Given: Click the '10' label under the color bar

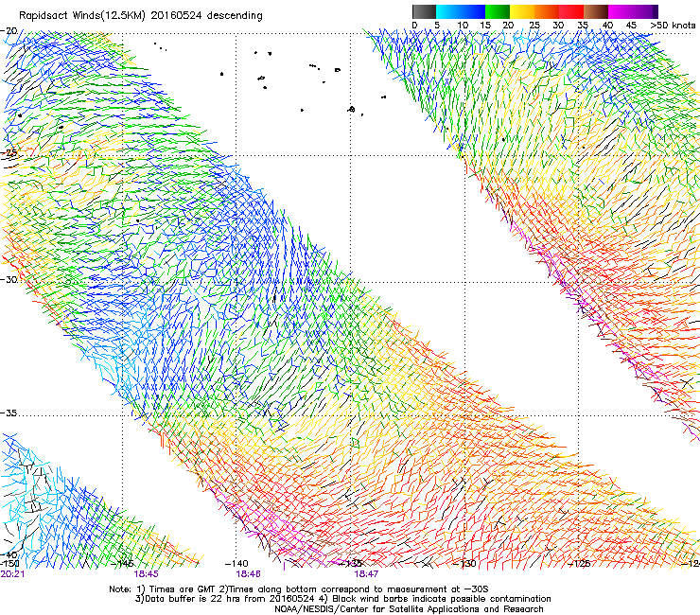Looking at the screenshot, I should [x=463, y=25].
